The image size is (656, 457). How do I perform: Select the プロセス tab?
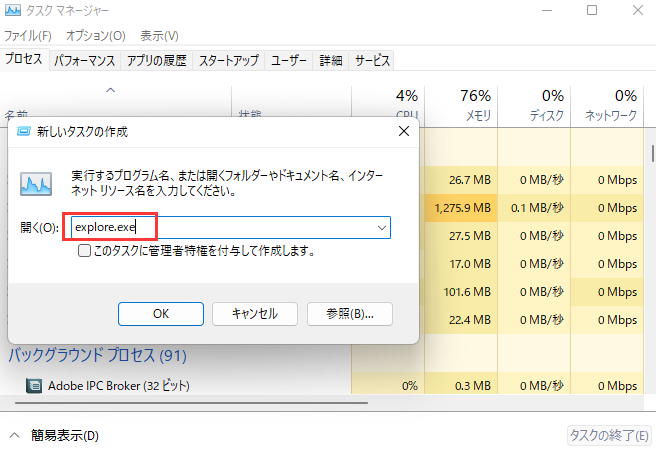point(24,59)
